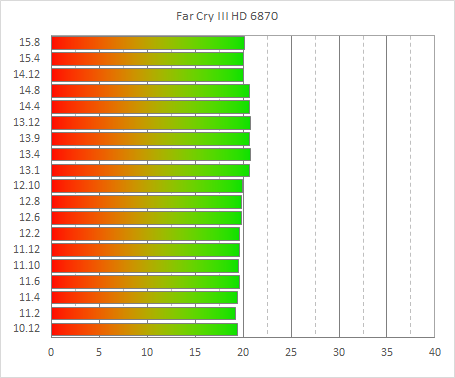Select the 12.8 driver label
Screen dimensions: 455x378
click(29, 201)
